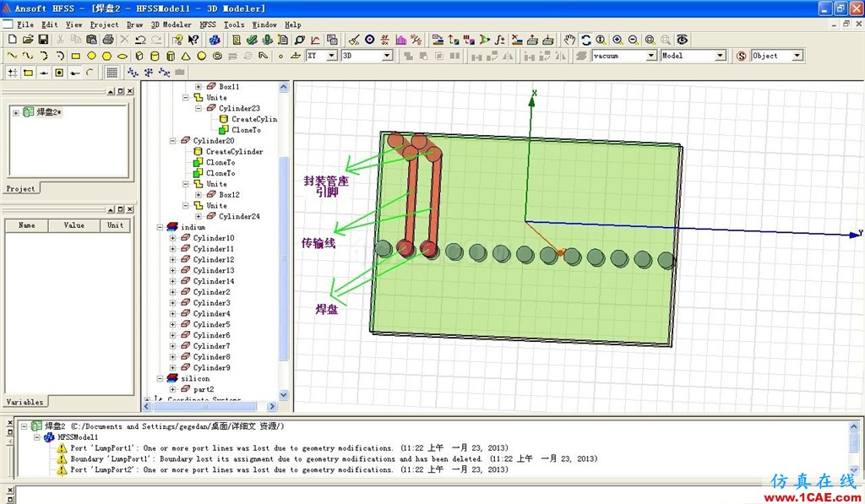Click the LumpPort2 port lines warning message

point(289,470)
